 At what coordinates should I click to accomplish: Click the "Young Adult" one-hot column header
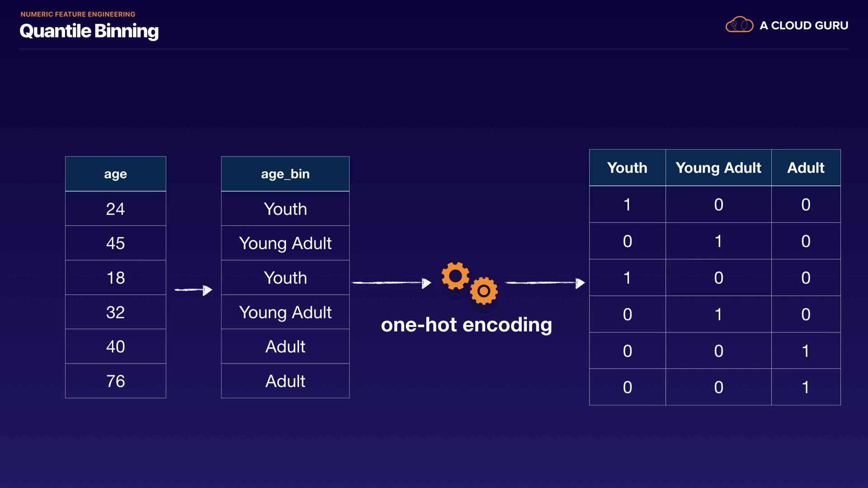pos(718,168)
